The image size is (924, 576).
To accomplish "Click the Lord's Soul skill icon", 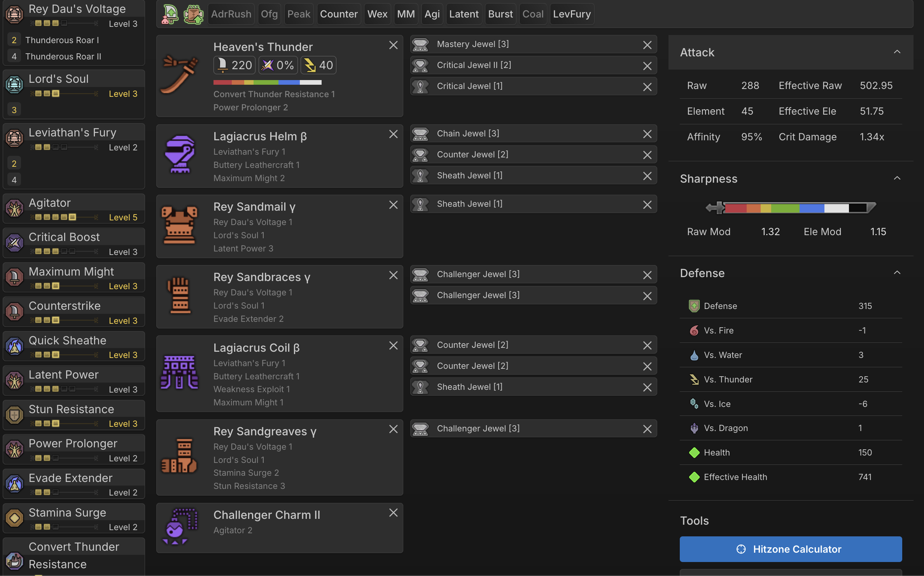I will 14,84.
